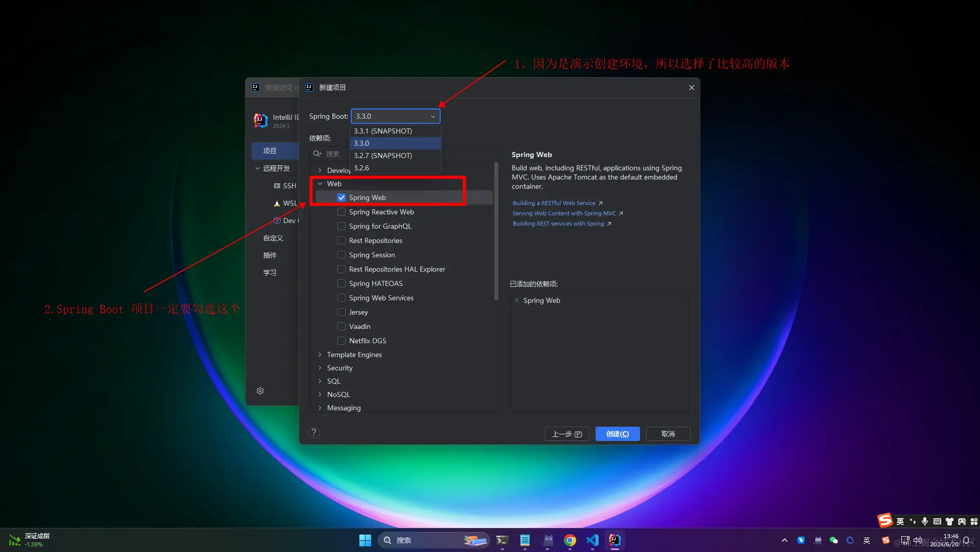Click IntelliJ IDEA taskbar icon

tap(615, 540)
